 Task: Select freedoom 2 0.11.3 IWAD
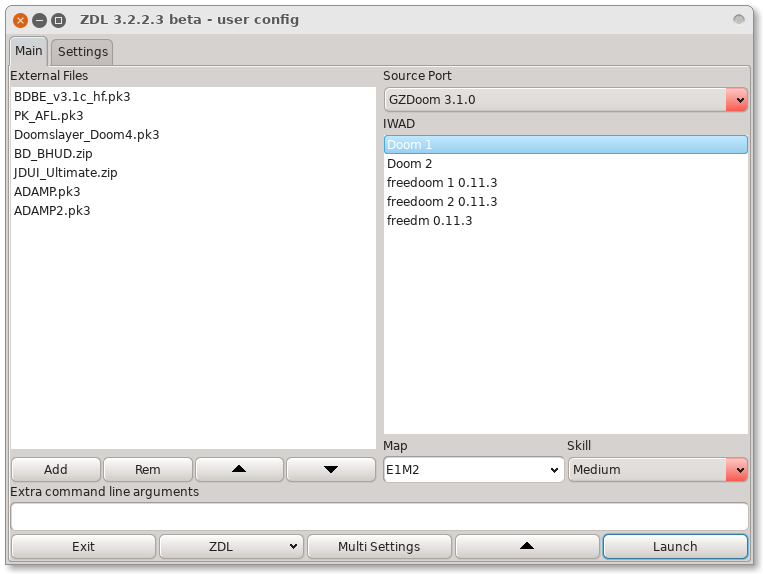(x=565, y=201)
